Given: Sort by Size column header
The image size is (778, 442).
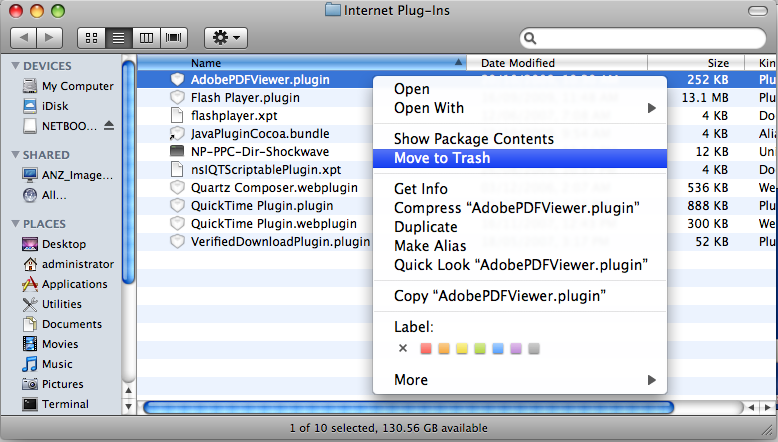Looking at the screenshot, I should 696,63.
